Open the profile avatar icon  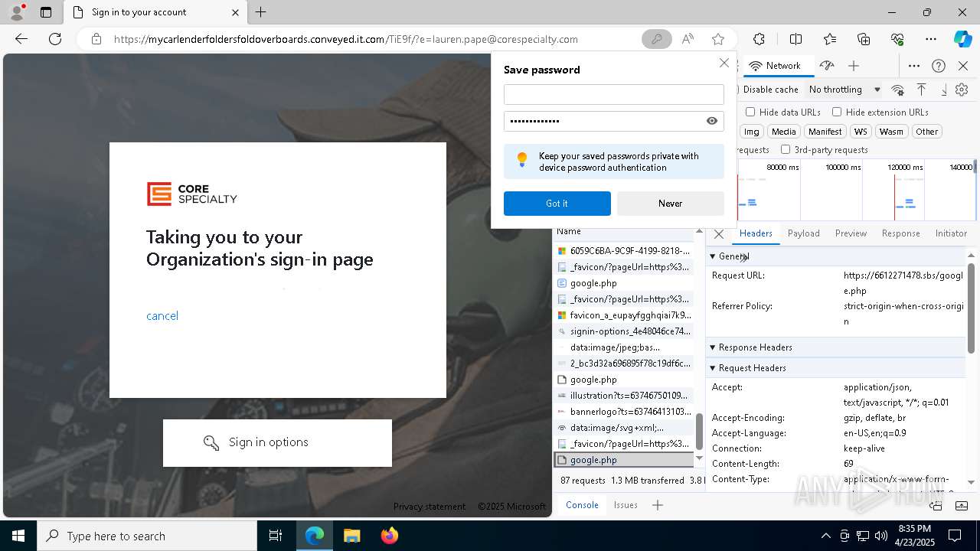click(17, 12)
